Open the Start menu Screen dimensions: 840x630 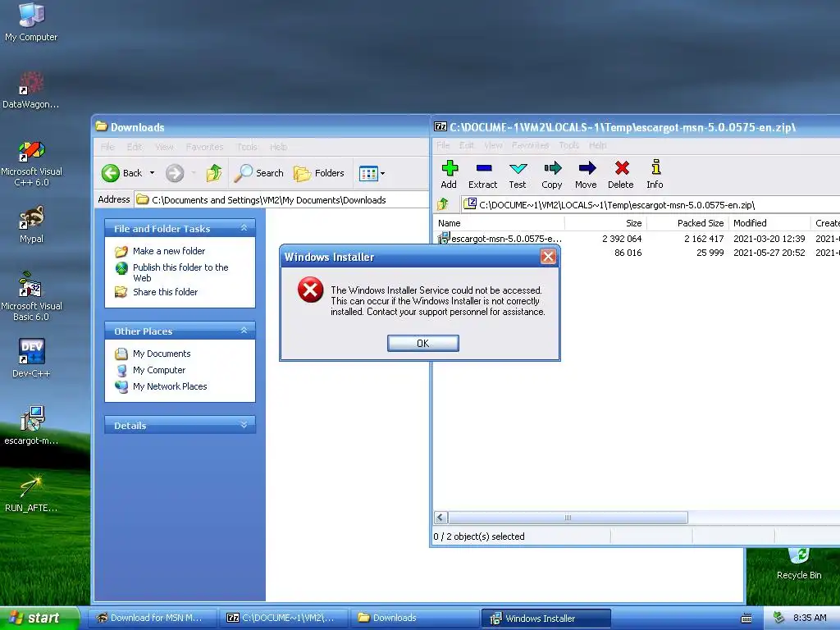tap(39, 618)
